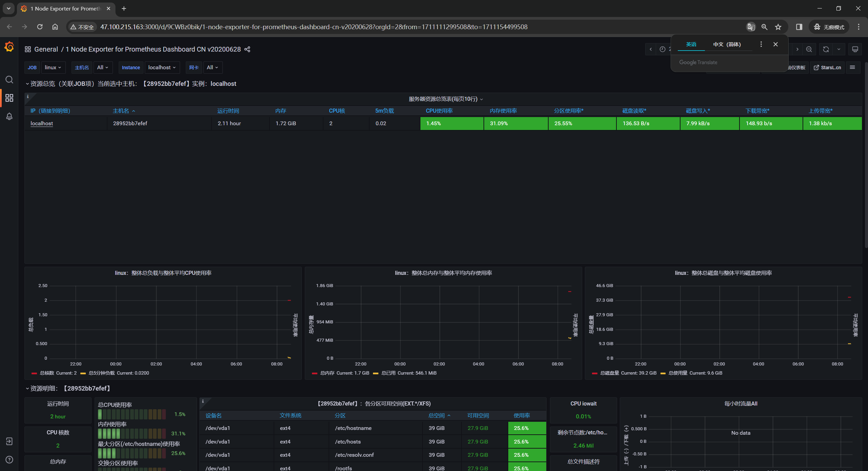Screen dimensions: 868x471
Task: Click the Grafana logo home icon
Action: pyautogui.click(x=9, y=46)
